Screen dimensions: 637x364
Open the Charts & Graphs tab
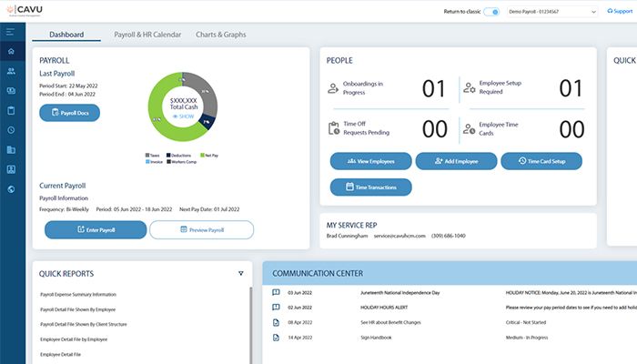pos(220,35)
